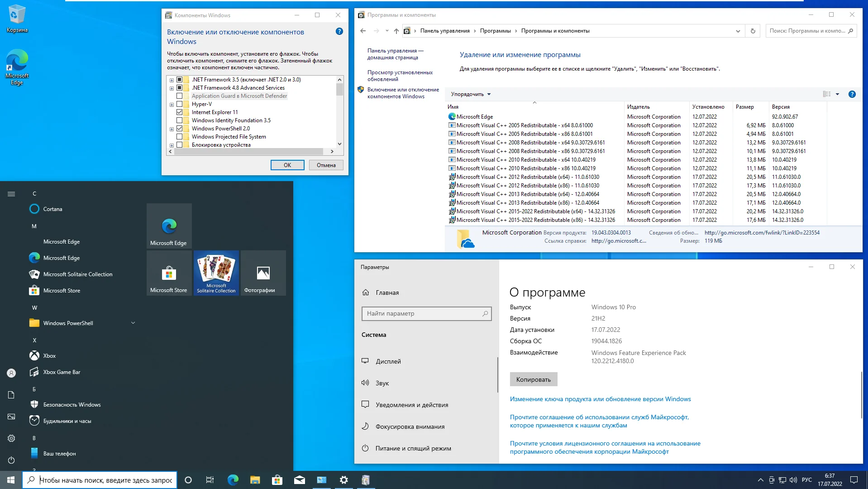Click the Копировать button in Settings
The height and width of the screenshot is (489, 868).
[x=534, y=379]
